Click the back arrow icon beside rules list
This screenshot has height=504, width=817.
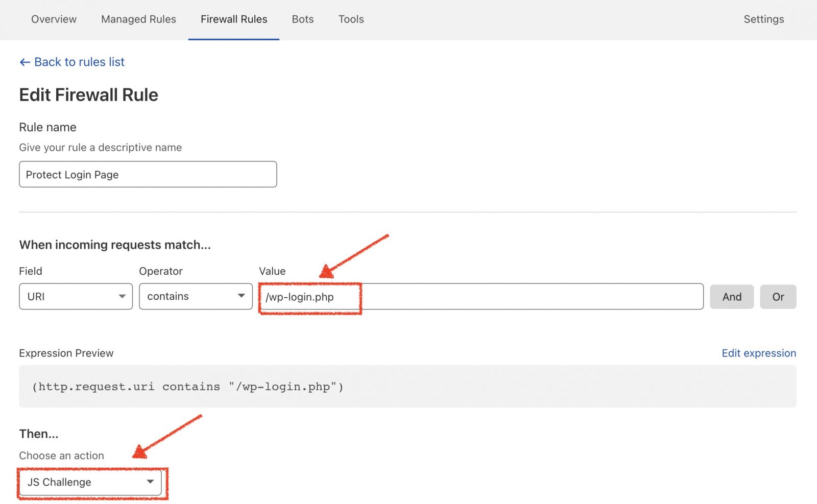coord(24,62)
